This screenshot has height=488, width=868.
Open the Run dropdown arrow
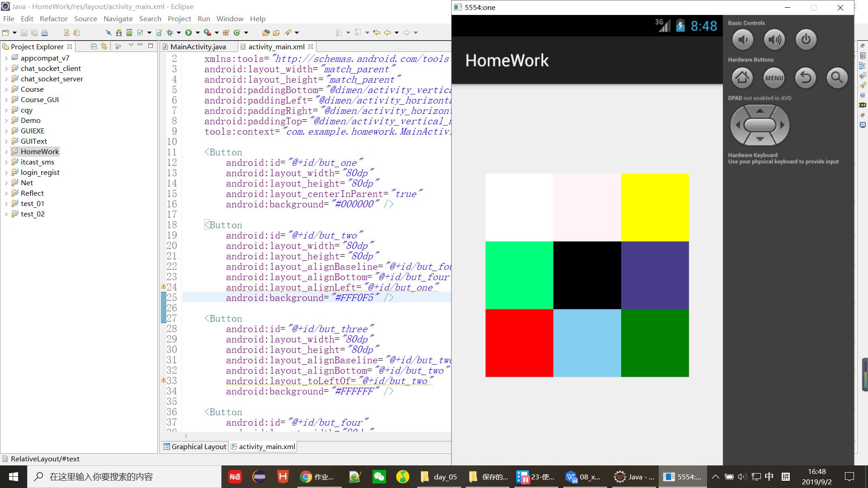[198, 33]
